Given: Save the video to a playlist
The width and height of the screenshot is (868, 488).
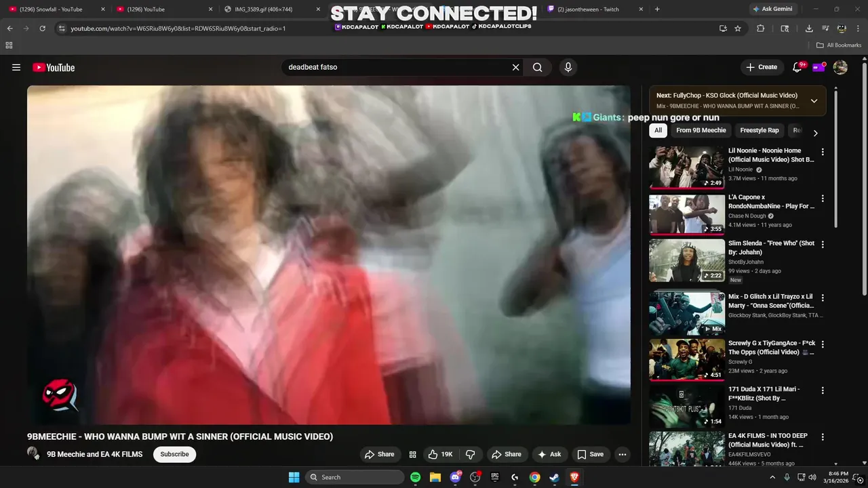Looking at the screenshot, I should click(590, 454).
